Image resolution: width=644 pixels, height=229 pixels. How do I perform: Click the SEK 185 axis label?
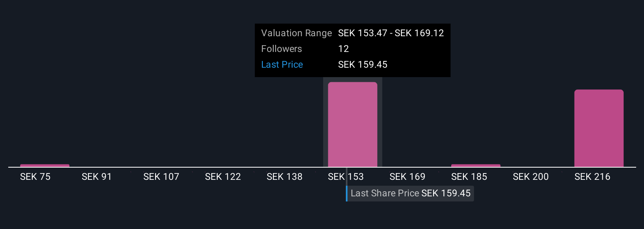click(x=469, y=177)
